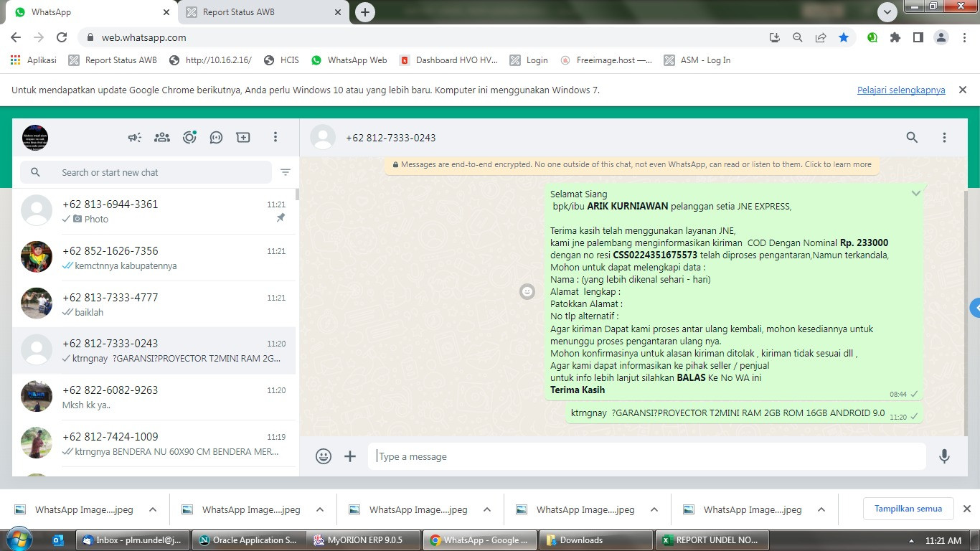Share this page icon in address bar
980x551 pixels.
click(821, 37)
